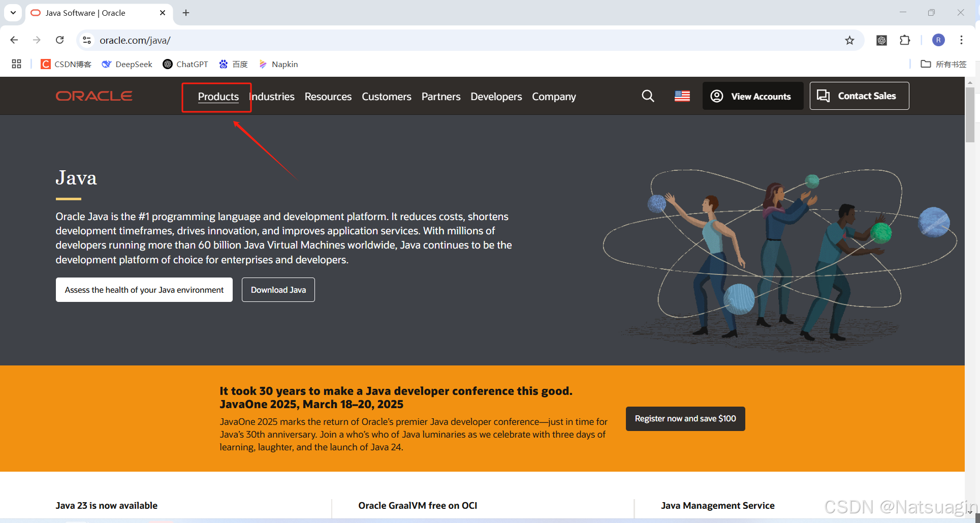This screenshot has width=980, height=523.
Task: Open the Partners menu
Action: pos(441,97)
